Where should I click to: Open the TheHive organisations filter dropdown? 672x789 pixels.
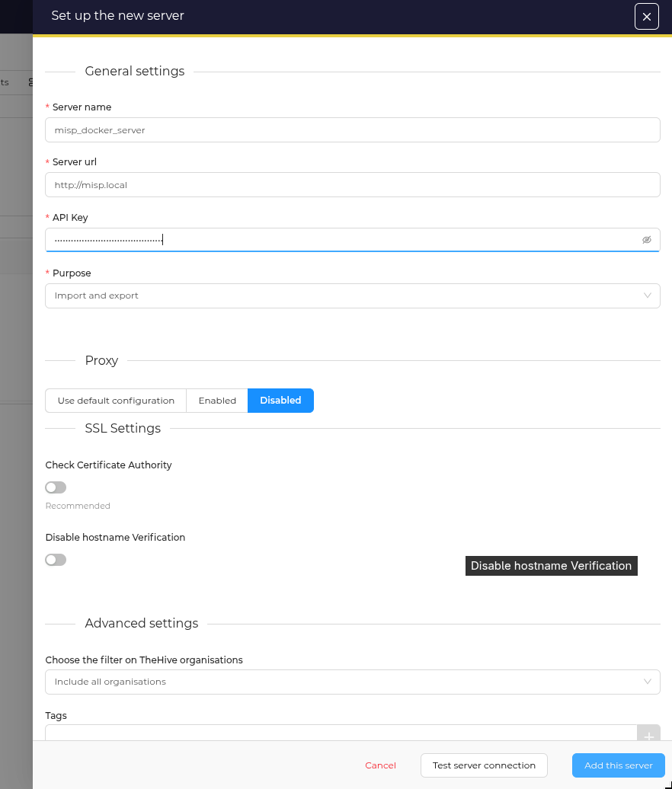pos(352,682)
